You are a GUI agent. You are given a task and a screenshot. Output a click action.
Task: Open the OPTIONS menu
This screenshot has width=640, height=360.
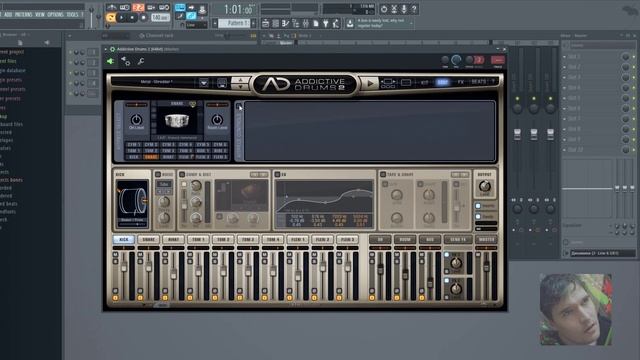(56, 14)
